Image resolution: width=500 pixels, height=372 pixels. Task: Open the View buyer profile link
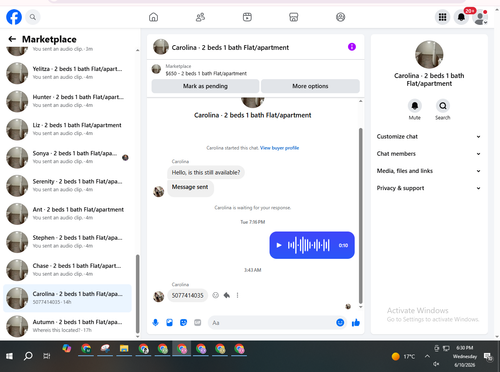279,148
